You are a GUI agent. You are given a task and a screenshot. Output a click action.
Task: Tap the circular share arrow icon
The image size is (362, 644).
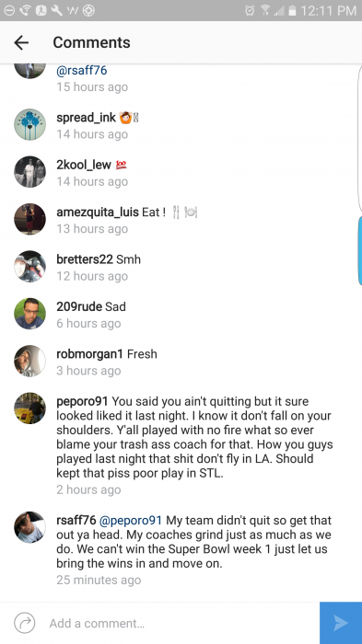click(x=25, y=623)
